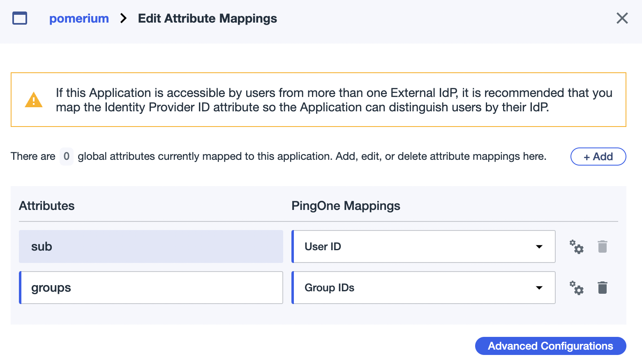Image resolution: width=642 pixels, height=364 pixels.
Task: Select the sub attribute field
Action: pos(151,247)
